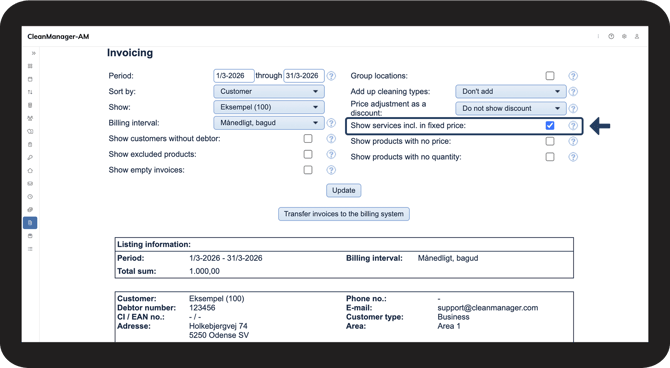670x368 pixels.
Task: Toggle Show excluded products checkbox
Action: pyautogui.click(x=308, y=154)
